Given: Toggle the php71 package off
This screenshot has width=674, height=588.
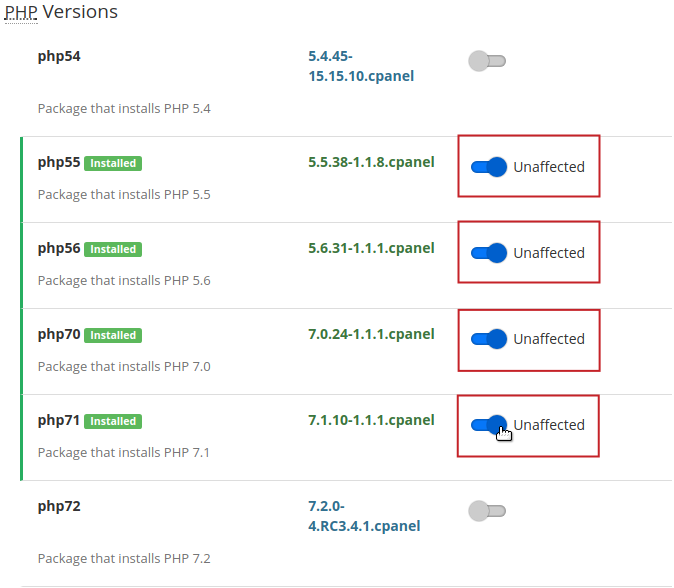Looking at the screenshot, I should pyautogui.click(x=489, y=426).
